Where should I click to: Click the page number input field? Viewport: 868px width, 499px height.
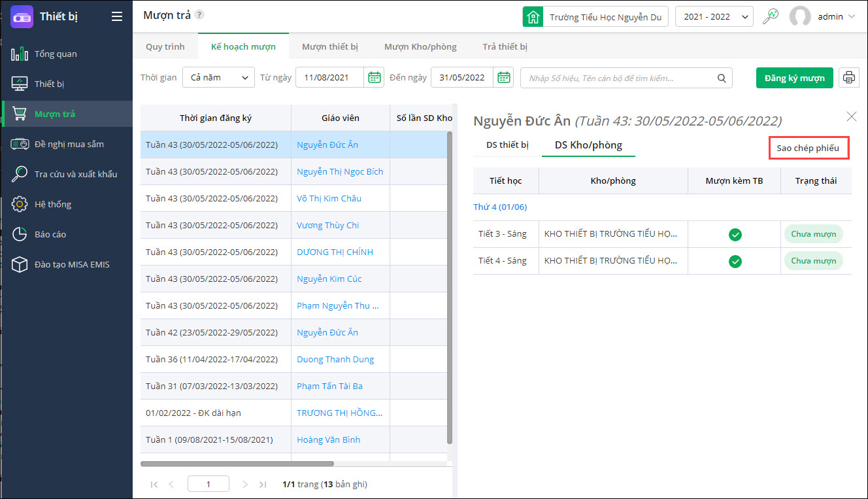(209, 485)
